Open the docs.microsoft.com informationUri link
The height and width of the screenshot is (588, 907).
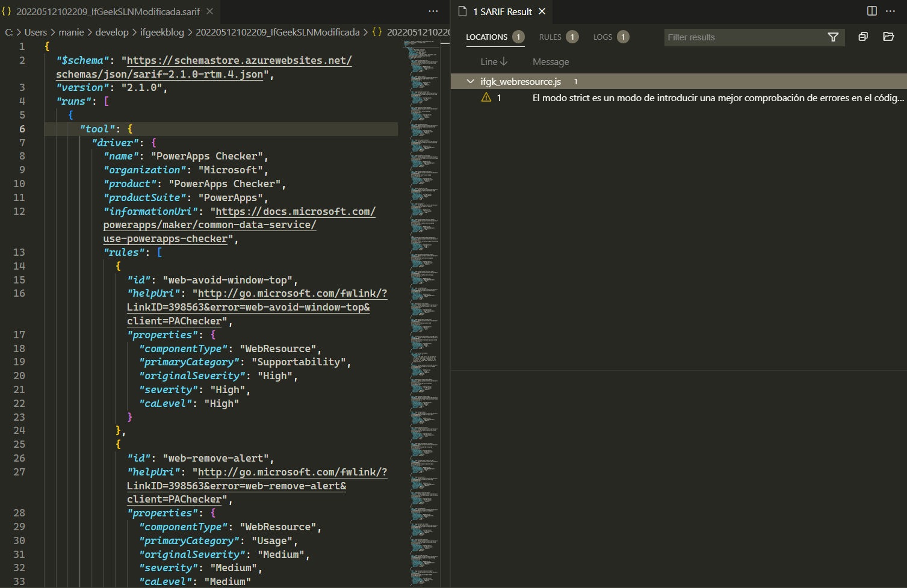(x=295, y=212)
